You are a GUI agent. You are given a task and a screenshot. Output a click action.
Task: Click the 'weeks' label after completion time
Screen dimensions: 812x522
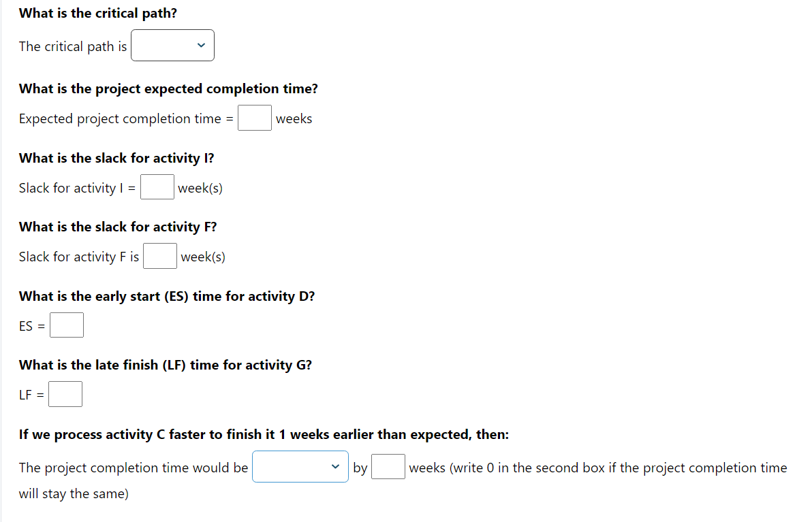tap(294, 118)
